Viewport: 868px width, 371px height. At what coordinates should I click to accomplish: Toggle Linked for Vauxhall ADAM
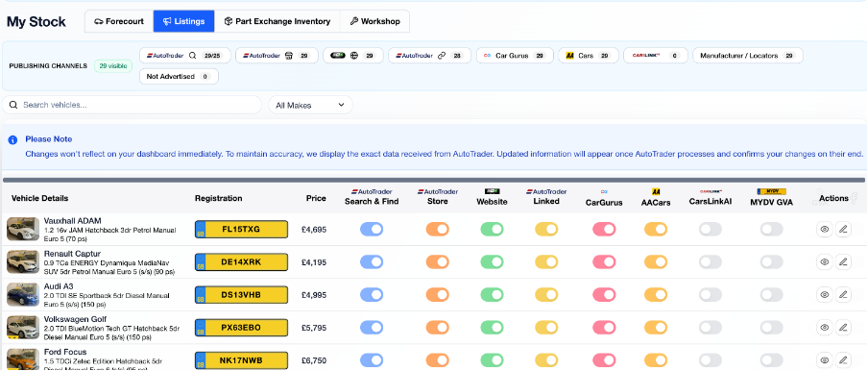coord(546,230)
